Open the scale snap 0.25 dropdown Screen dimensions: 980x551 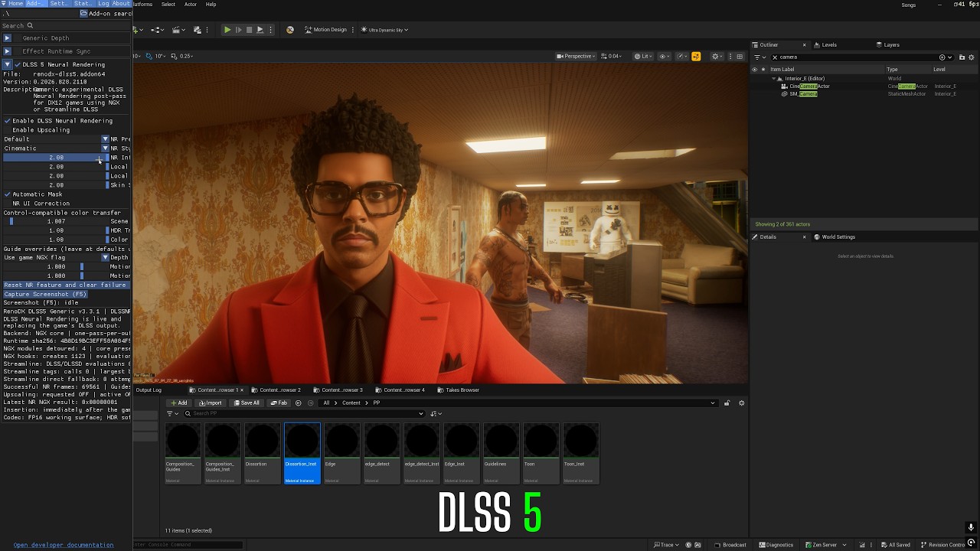pos(183,56)
